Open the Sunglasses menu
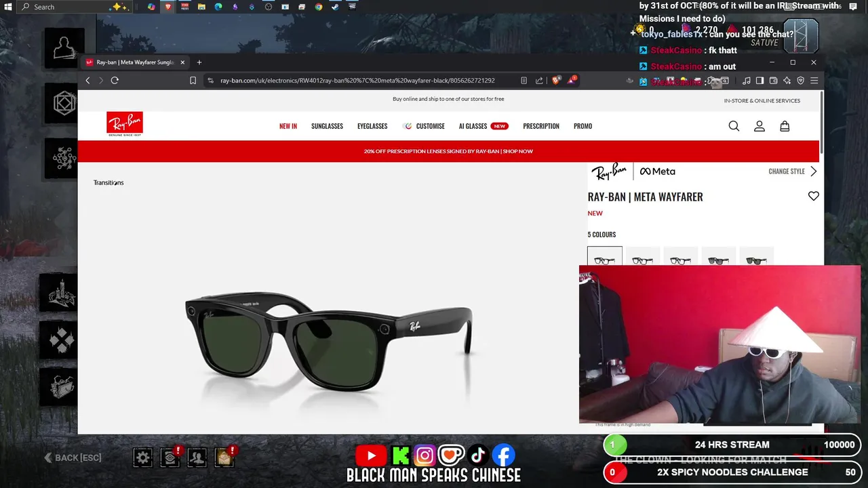The image size is (868, 488). pyautogui.click(x=327, y=126)
